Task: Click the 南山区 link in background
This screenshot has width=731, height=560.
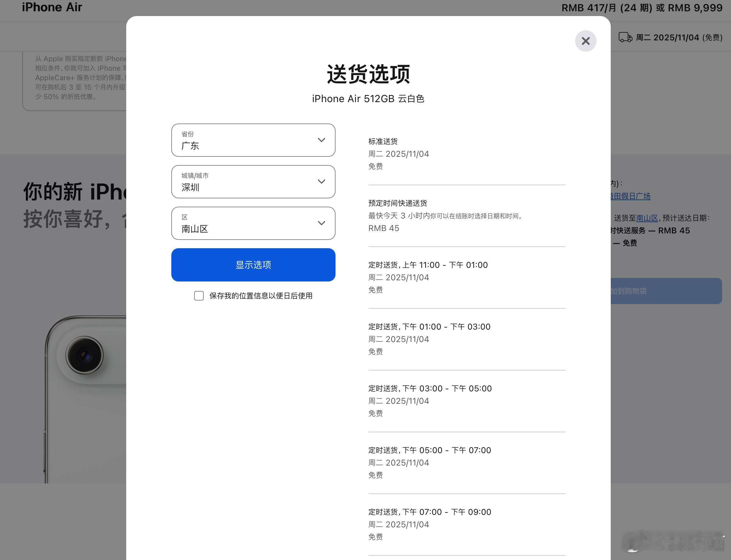Action: pyautogui.click(x=647, y=218)
